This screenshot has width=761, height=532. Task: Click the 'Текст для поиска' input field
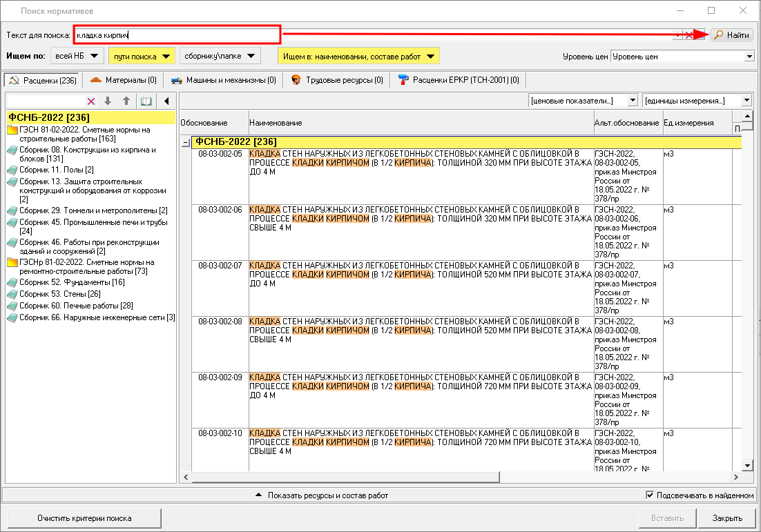click(x=176, y=35)
